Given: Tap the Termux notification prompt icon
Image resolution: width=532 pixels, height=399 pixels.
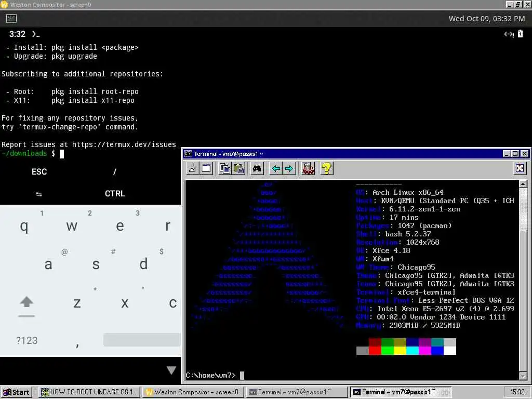Looking at the screenshot, I should [x=36, y=34].
